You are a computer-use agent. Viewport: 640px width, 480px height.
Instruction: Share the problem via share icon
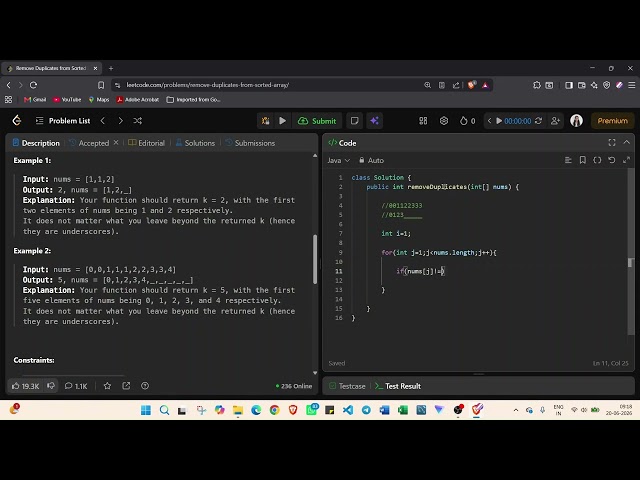tap(126, 386)
